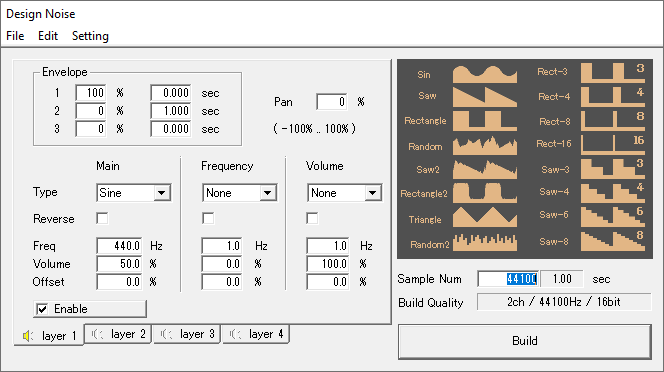Click the Volume column Offset field
This screenshot has height=372, width=664.
click(328, 282)
